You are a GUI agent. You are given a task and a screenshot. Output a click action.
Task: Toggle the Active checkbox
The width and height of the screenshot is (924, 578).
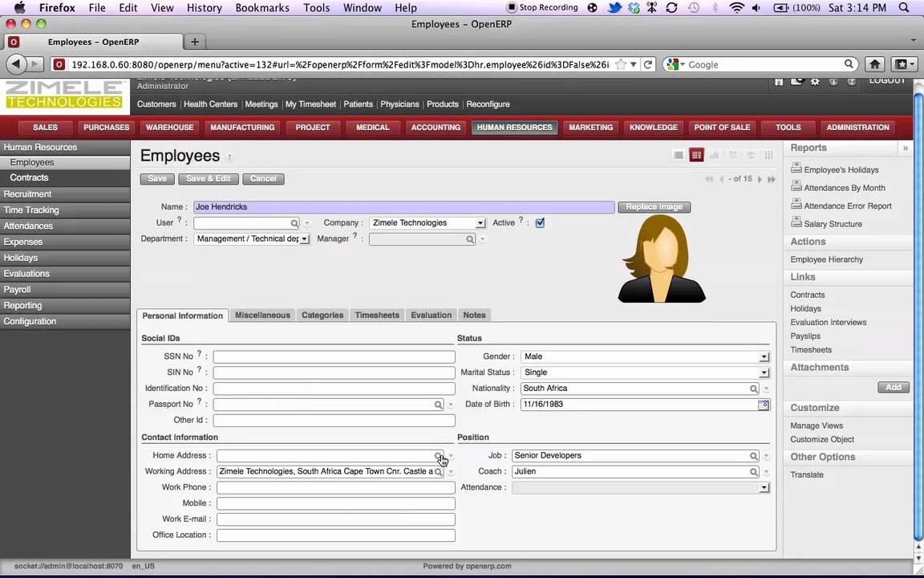click(540, 223)
